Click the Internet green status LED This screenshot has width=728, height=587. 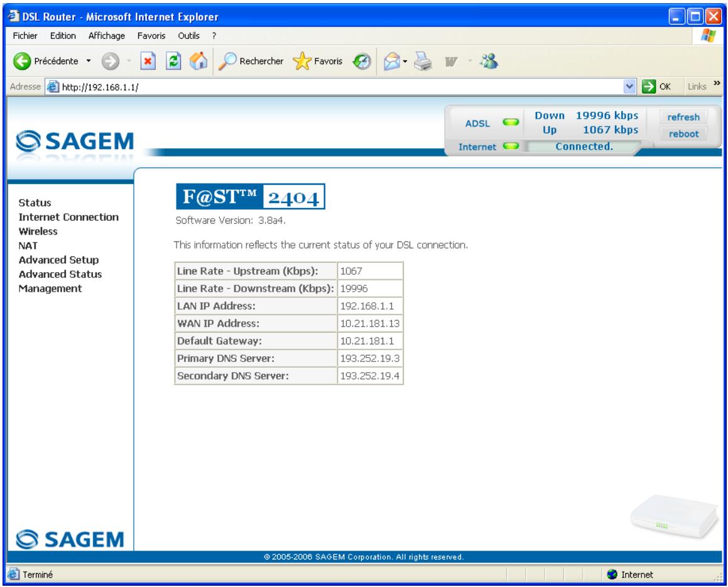point(511,146)
